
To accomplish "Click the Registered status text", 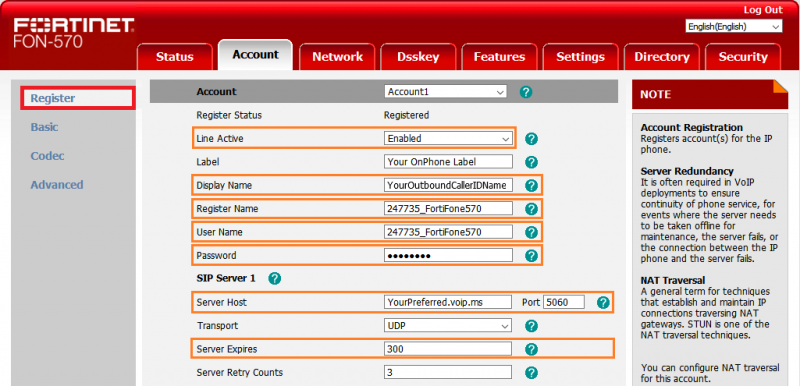I will pyautogui.click(x=406, y=115).
